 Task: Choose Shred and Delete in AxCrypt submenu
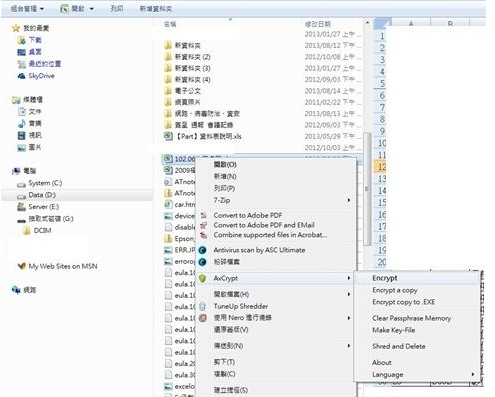point(399,346)
